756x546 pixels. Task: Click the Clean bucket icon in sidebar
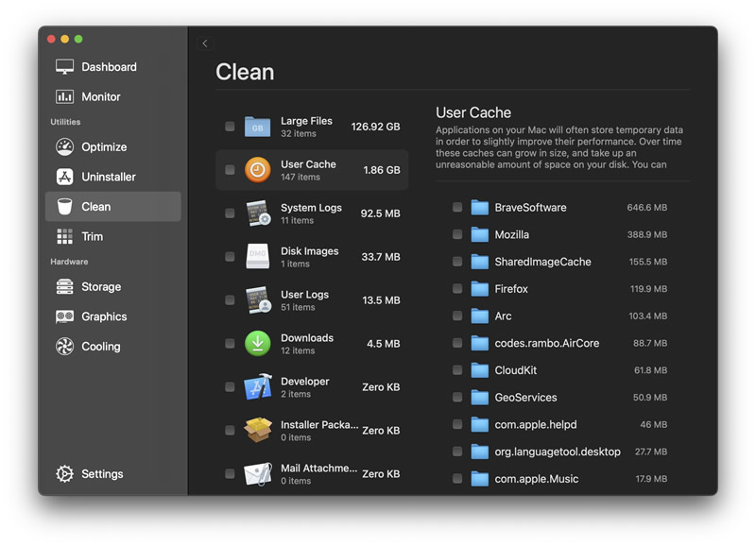[x=64, y=207]
